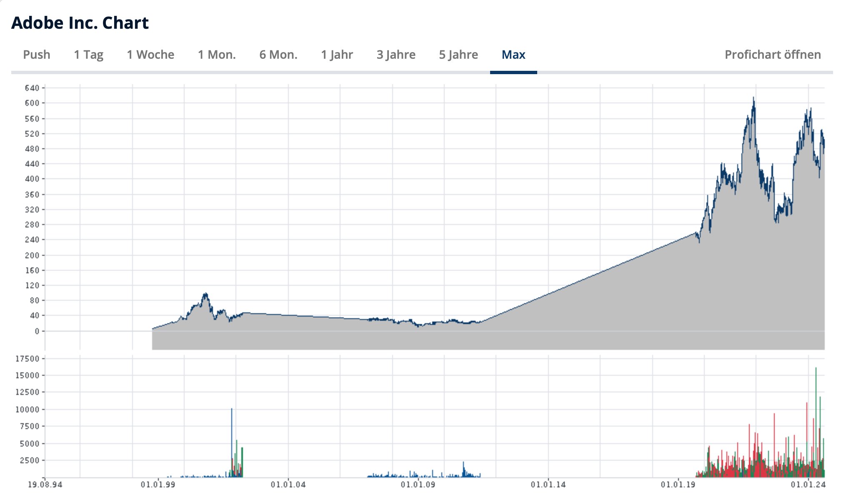The height and width of the screenshot is (504, 841).
Task: Select the 6 Mon. tab
Action: point(278,55)
